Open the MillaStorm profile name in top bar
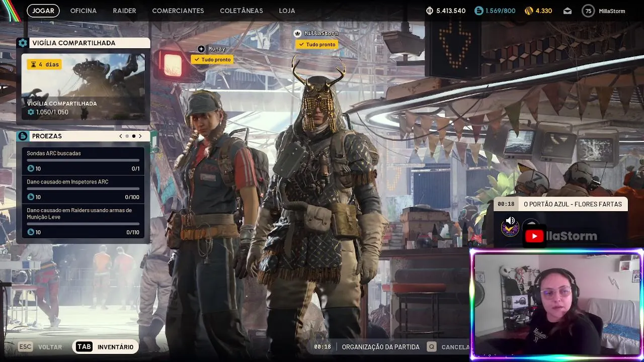The width and height of the screenshot is (644, 362). coord(612,11)
